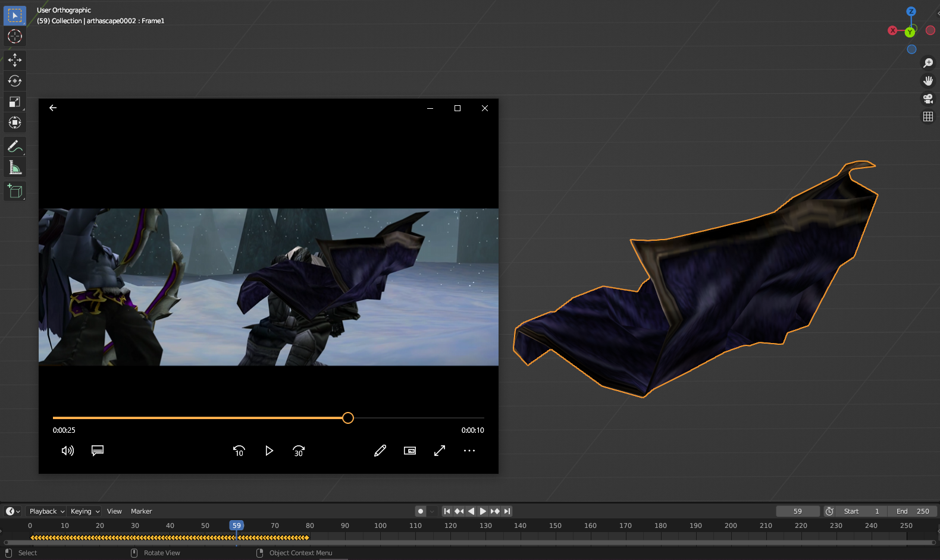The height and width of the screenshot is (560, 940).
Task: Activate the 3D Cursor tool
Action: tap(15, 36)
